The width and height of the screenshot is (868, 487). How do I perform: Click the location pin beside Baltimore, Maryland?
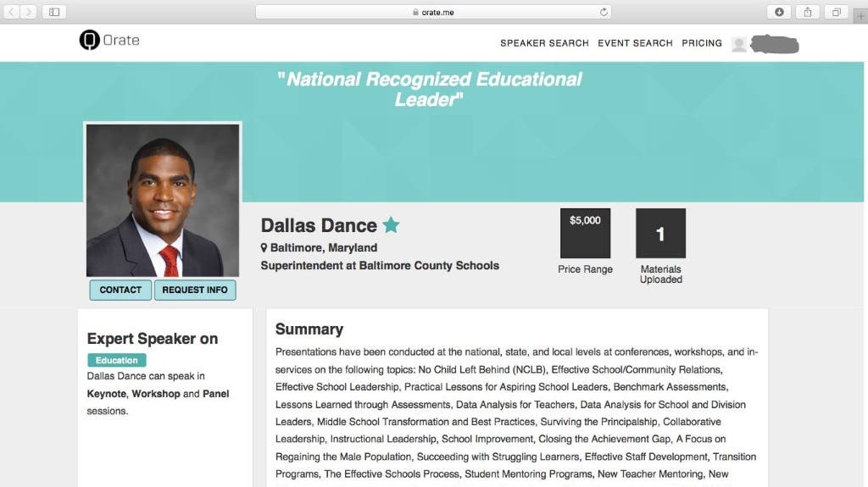[x=264, y=248]
